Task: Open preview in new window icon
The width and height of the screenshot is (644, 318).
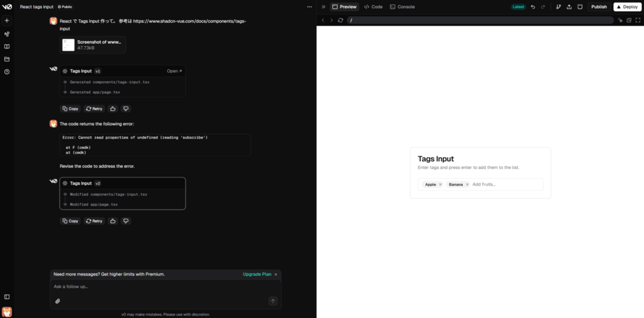Action: (629, 20)
